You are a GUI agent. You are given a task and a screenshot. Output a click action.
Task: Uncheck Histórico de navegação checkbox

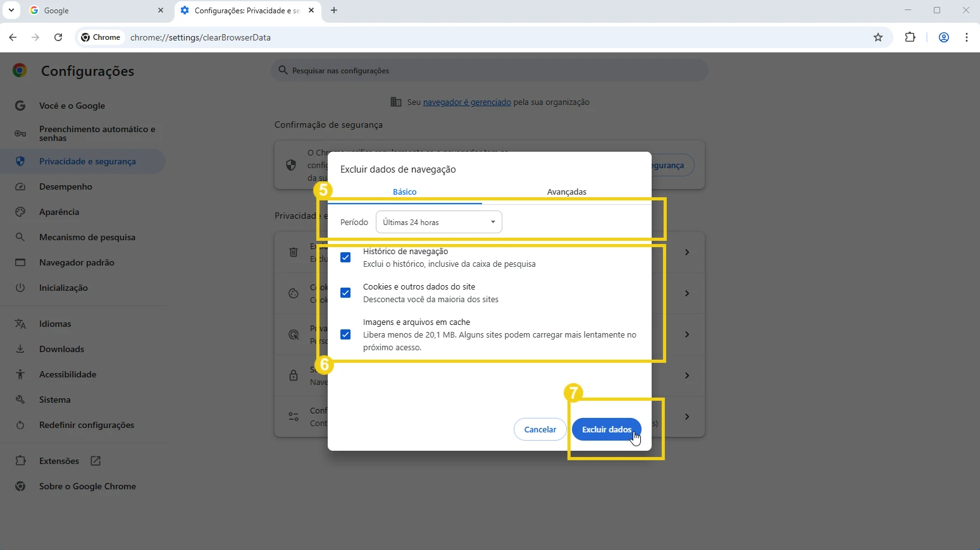pyautogui.click(x=345, y=257)
